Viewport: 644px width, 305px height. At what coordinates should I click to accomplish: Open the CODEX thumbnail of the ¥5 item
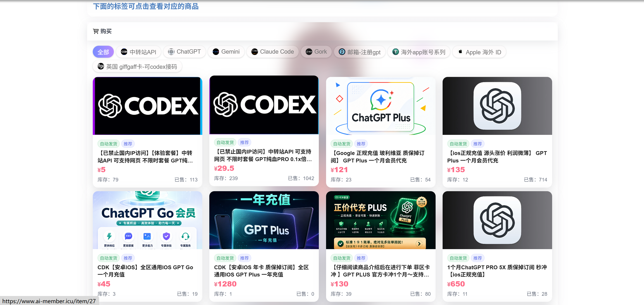tap(148, 106)
